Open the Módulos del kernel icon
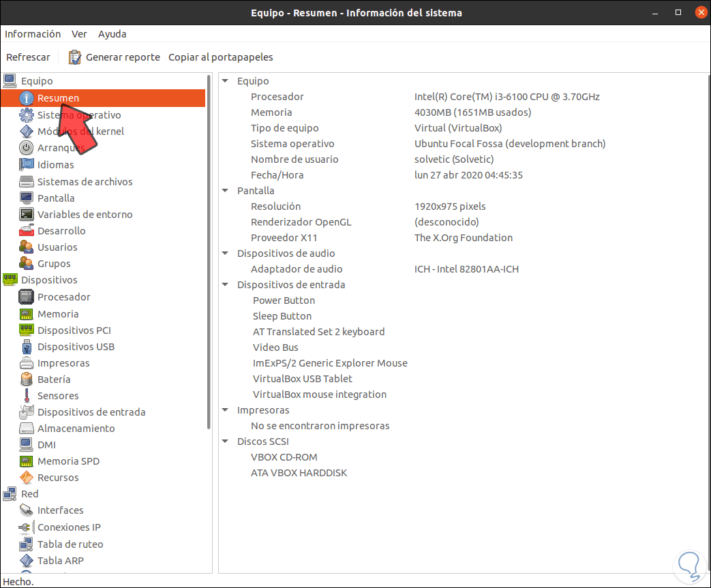Viewport: 711px width, 588px height. [27, 131]
